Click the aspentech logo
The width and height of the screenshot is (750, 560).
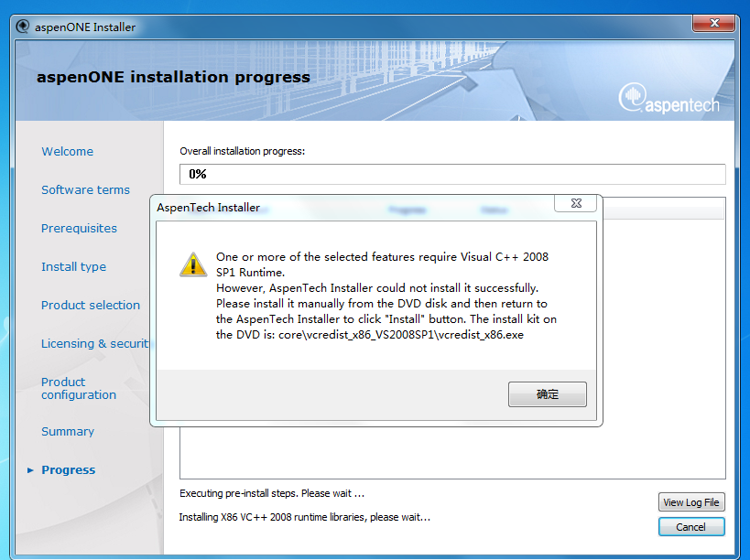click(x=668, y=99)
